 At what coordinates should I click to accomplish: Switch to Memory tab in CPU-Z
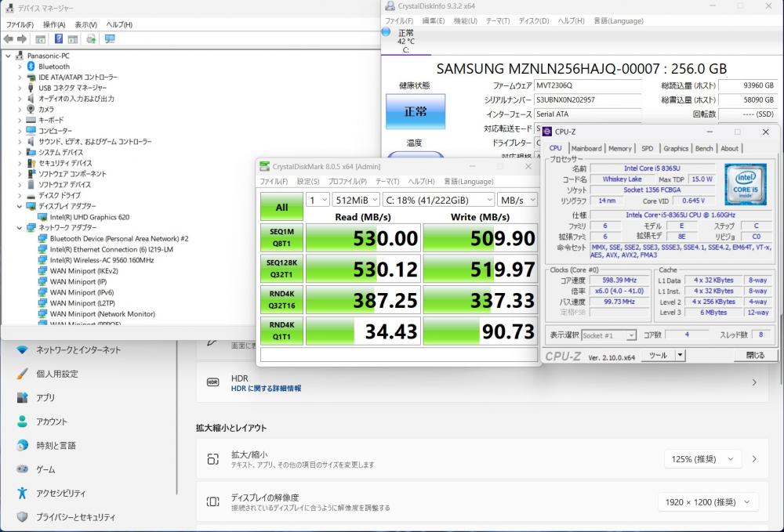pos(620,148)
